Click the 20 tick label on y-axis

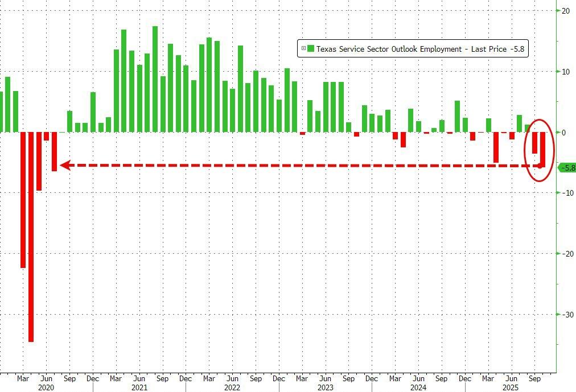[x=565, y=11]
